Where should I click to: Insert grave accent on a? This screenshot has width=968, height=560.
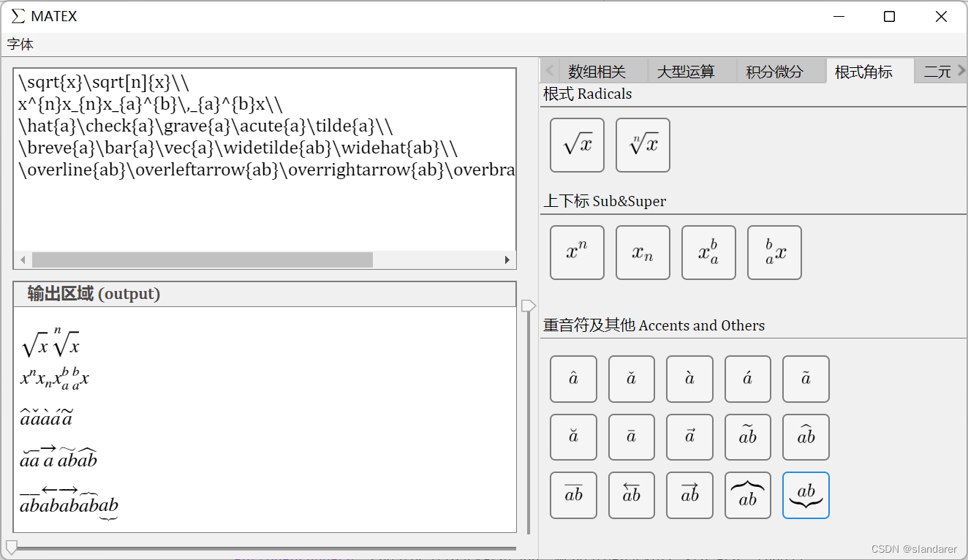(689, 379)
